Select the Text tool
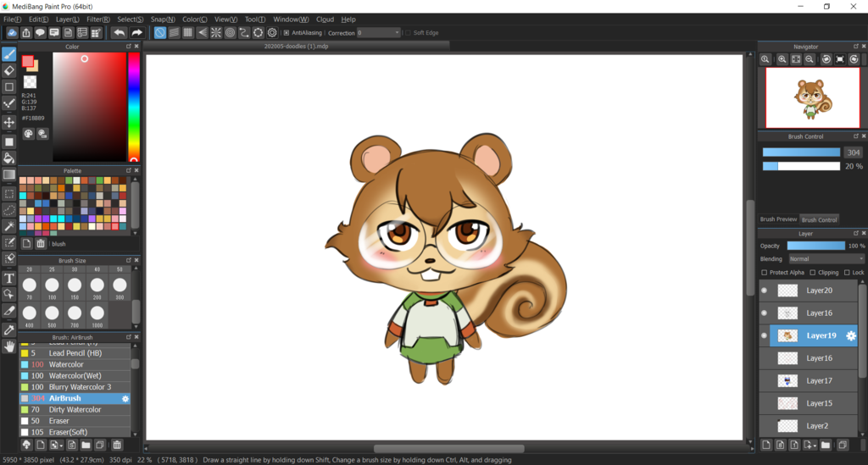Viewport: 868px width, 465px height. (x=8, y=278)
